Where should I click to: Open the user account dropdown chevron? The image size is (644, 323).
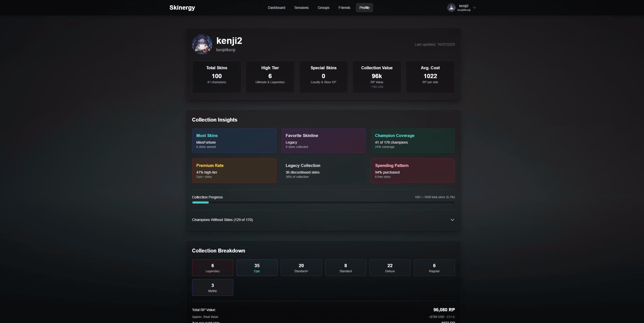[475, 8]
